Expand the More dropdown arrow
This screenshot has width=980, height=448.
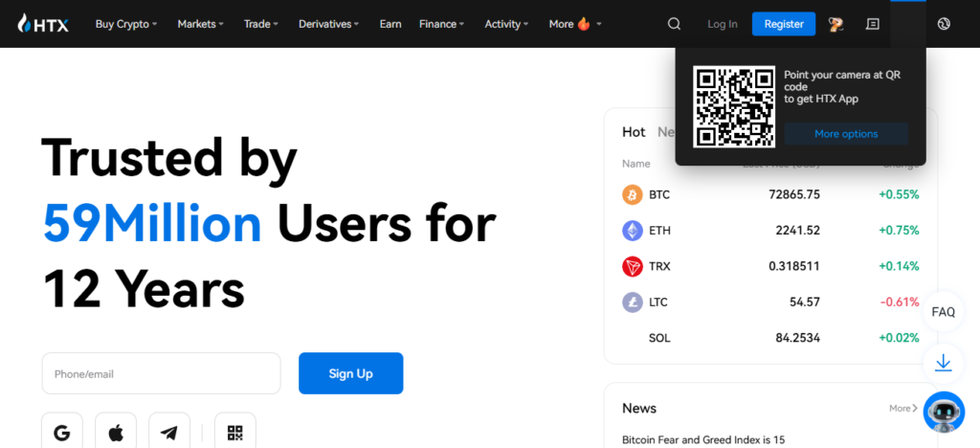tap(599, 24)
